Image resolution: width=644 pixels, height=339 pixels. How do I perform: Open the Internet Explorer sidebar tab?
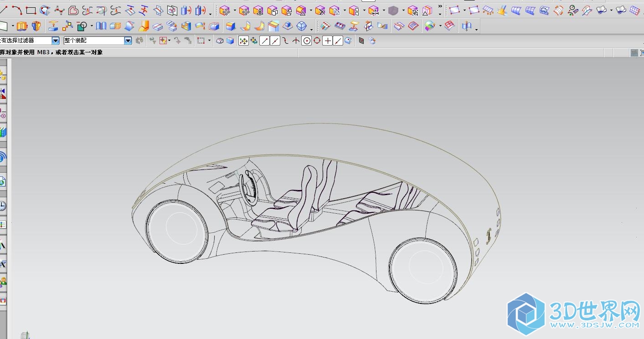click(3, 182)
